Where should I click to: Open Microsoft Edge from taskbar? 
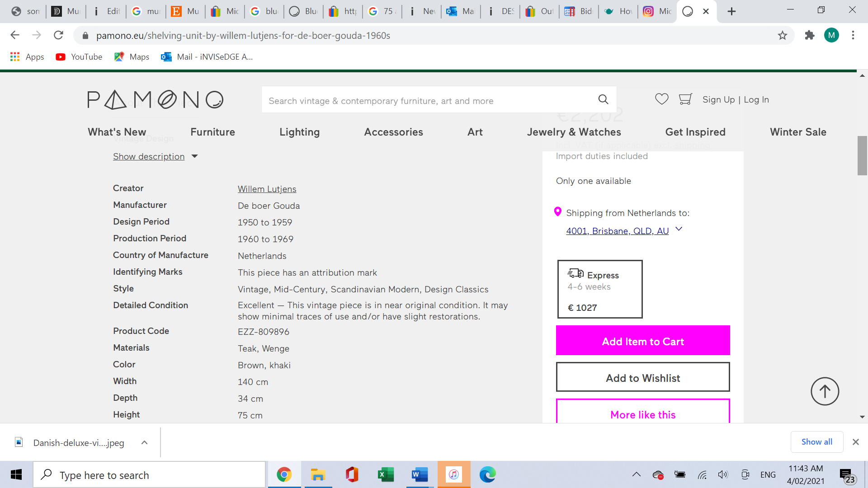pyautogui.click(x=487, y=474)
